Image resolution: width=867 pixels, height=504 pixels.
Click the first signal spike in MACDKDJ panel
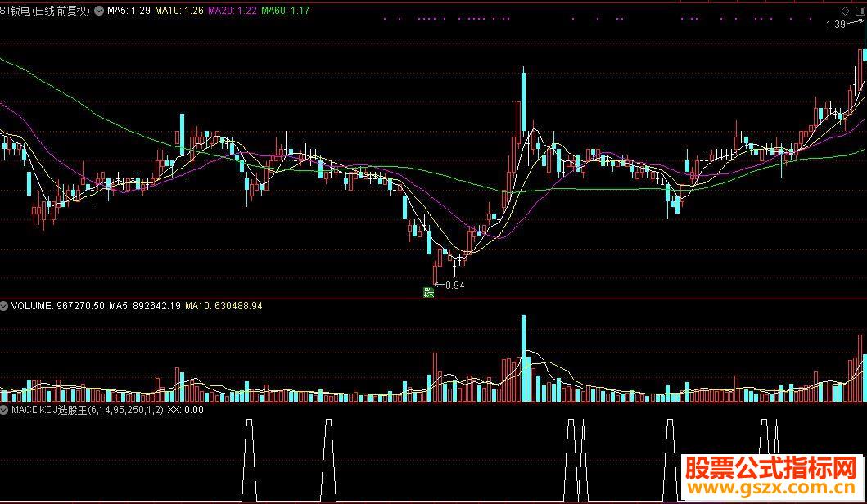tap(250, 460)
